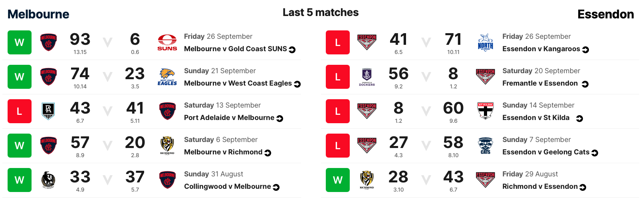This screenshot has width=644, height=202.
Task: Click arrow icon beside Melbourne v Richmond
Action: pos(268,153)
